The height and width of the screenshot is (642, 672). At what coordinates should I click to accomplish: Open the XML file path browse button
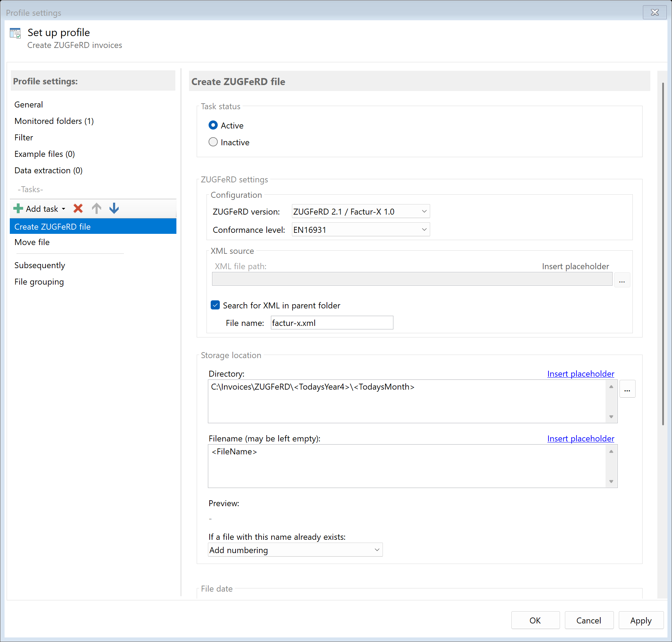[622, 280]
